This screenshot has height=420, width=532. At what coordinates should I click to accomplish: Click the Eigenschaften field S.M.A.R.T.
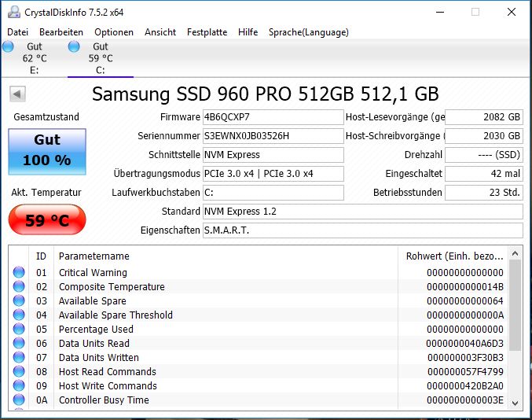click(x=363, y=230)
